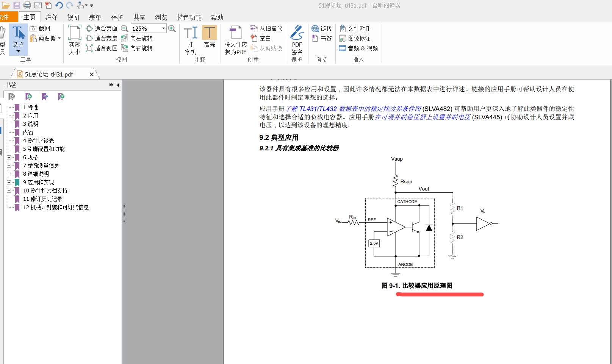This screenshot has width=612, height=364.
Task: Switch to the 注释 ribbon tab
Action: click(51, 17)
